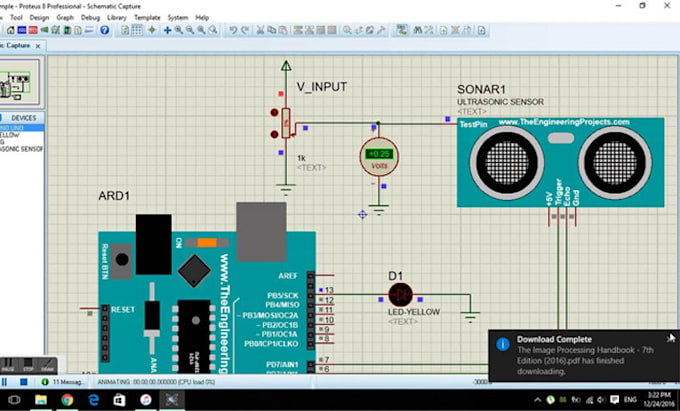Zoom to view entire sheet
The width and height of the screenshot is (680, 411).
pyautogui.click(x=201, y=30)
